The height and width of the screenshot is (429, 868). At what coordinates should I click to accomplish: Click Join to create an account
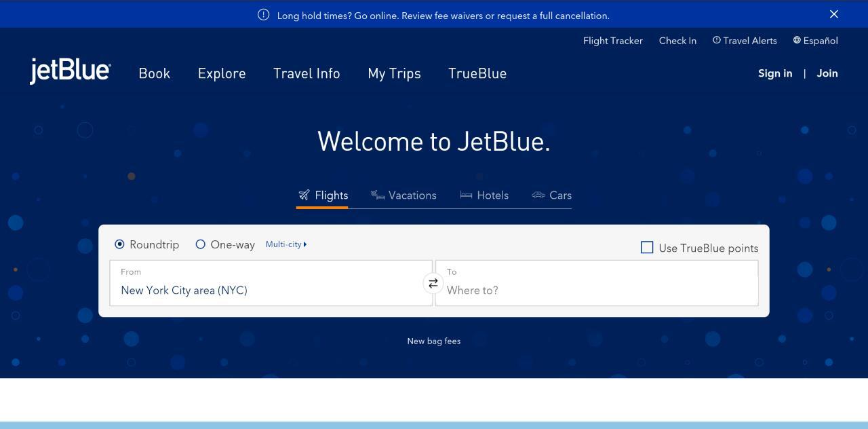pyautogui.click(x=827, y=73)
